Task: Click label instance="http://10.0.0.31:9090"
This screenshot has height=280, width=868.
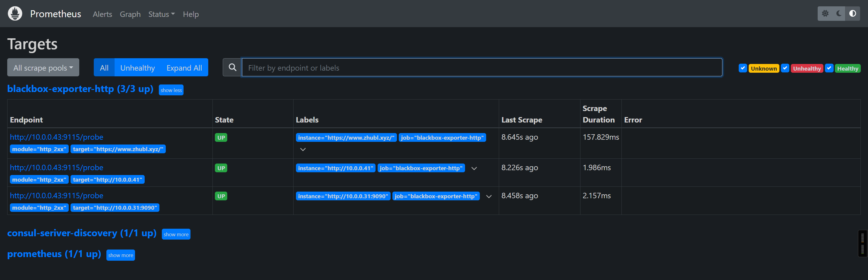Action: 343,196
